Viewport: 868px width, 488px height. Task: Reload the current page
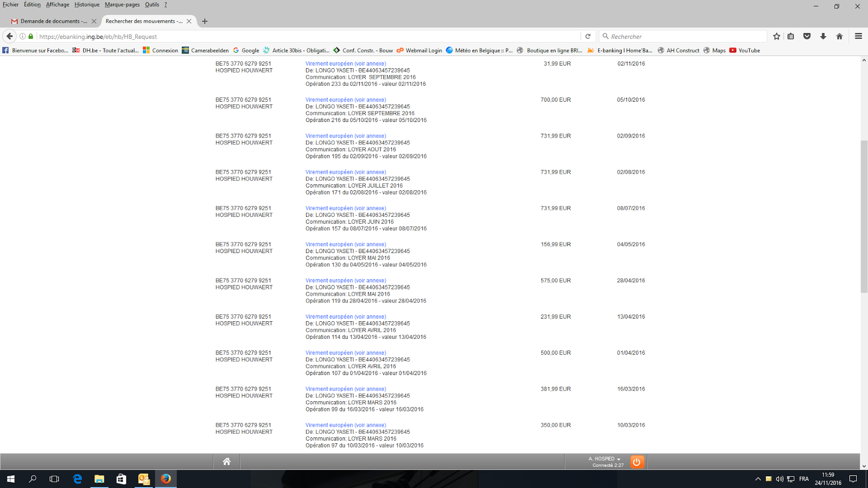(x=588, y=36)
